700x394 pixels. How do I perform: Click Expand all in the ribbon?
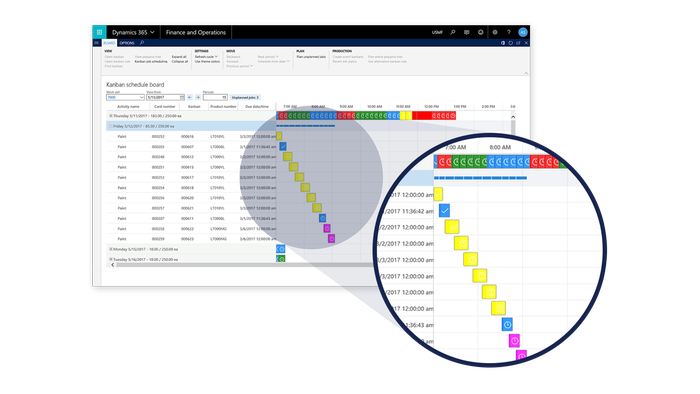tap(179, 57)
